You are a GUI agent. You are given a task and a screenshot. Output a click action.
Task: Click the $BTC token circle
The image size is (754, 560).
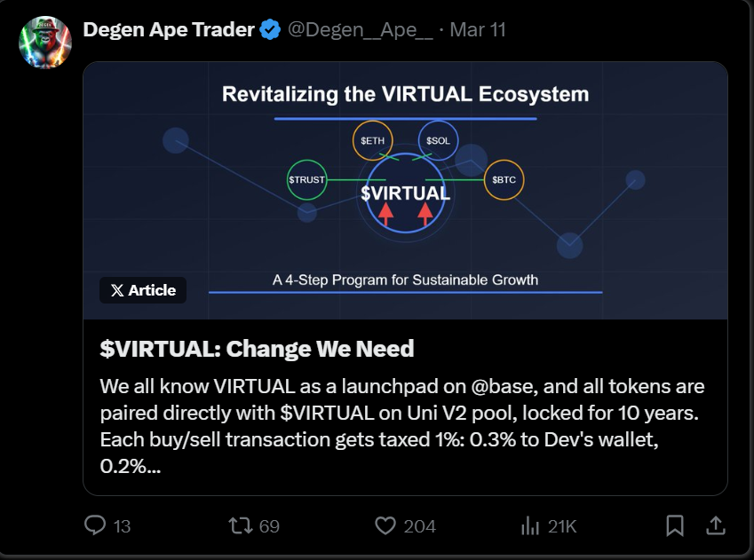504,180
